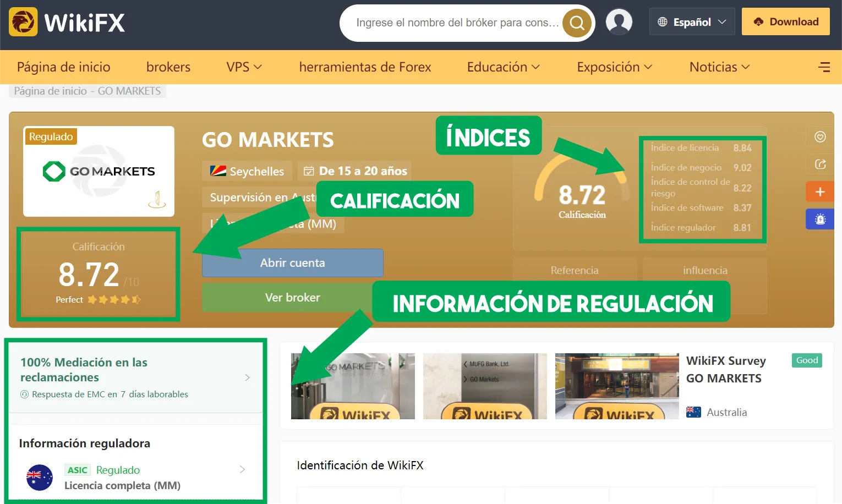Screen dimensions: 842x504
Task: Click the Abrir cuenta button
Action: (x=292, y=263)
